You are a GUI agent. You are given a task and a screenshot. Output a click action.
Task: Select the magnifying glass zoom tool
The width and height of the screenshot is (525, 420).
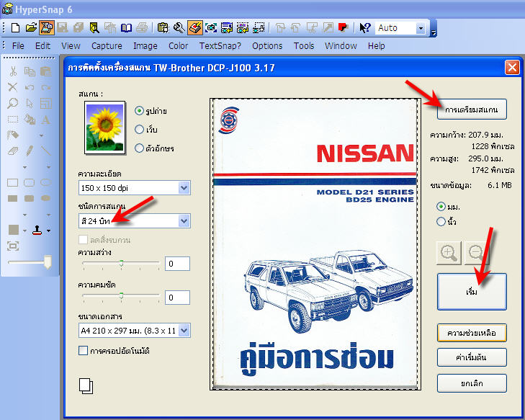tap(13, 103)
